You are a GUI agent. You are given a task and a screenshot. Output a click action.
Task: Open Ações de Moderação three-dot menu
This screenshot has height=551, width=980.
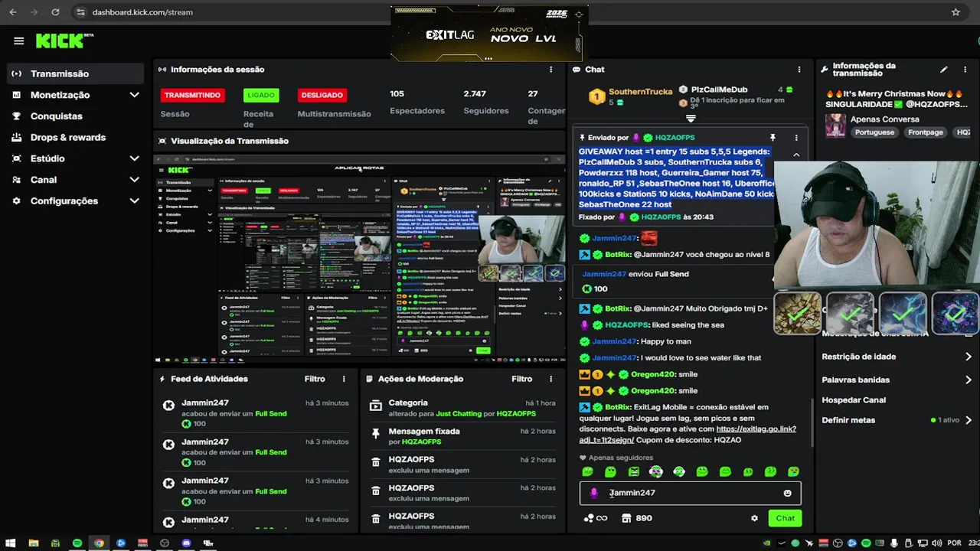(550, 379)
